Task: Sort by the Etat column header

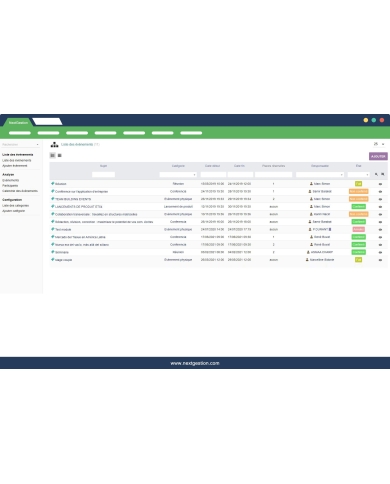Action: pos(358,166)
